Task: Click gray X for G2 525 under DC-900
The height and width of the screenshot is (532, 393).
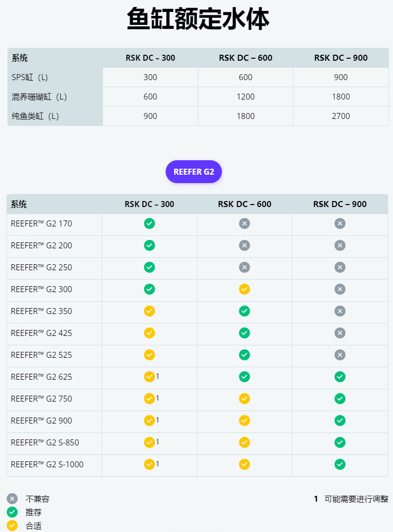Action: [x=340, y=355]
